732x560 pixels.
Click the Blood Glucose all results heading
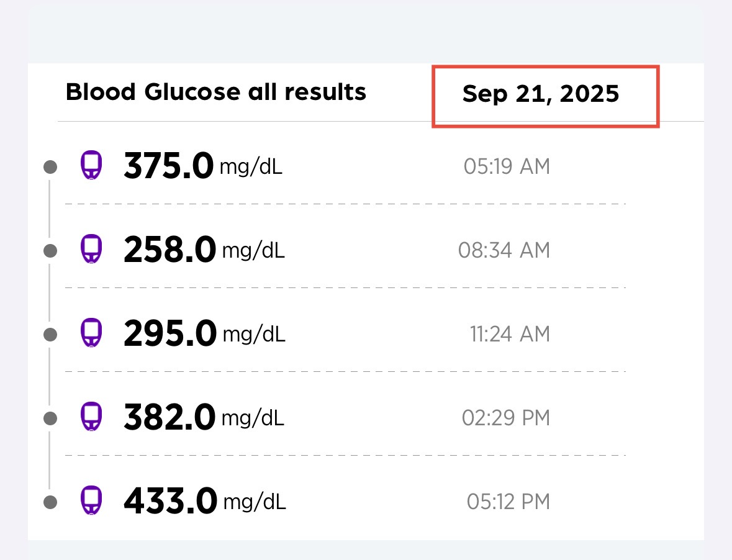point(216,93)
